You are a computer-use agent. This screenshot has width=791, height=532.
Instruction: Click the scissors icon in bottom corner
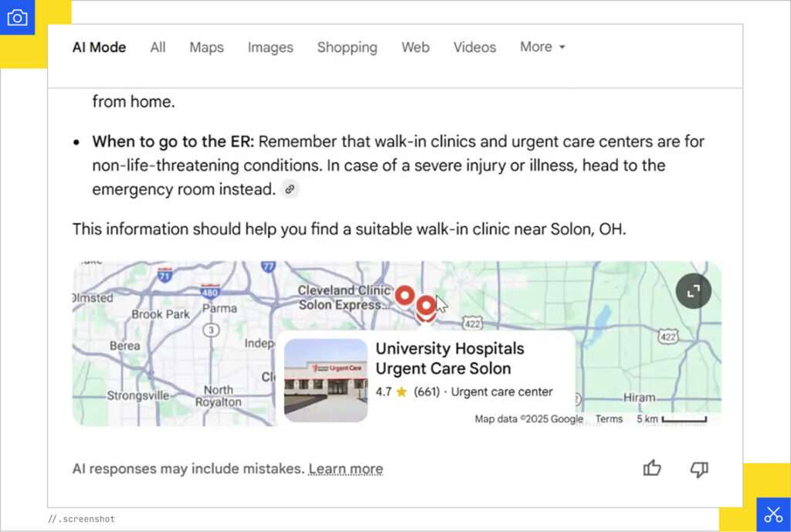pyautogui.click(x=773, y=514)
